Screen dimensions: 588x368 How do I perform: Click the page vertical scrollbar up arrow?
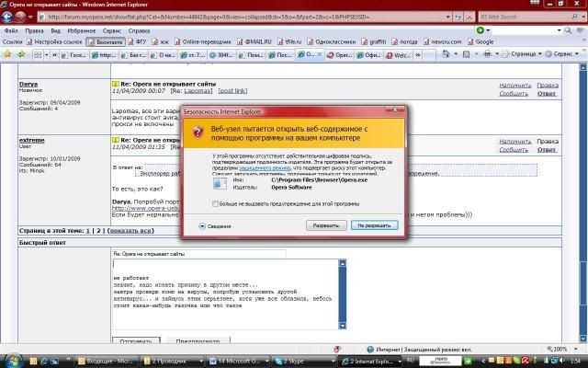coord(582,67)
